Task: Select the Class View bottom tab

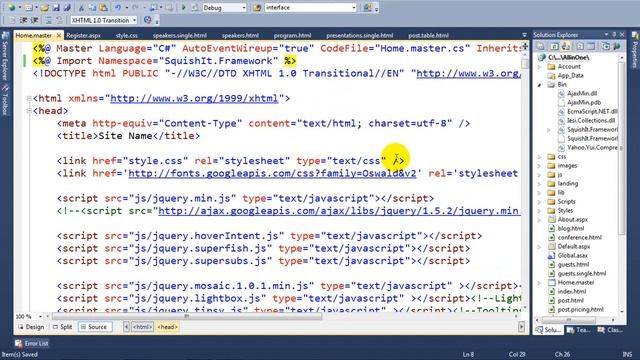Action: click(610, 330)
